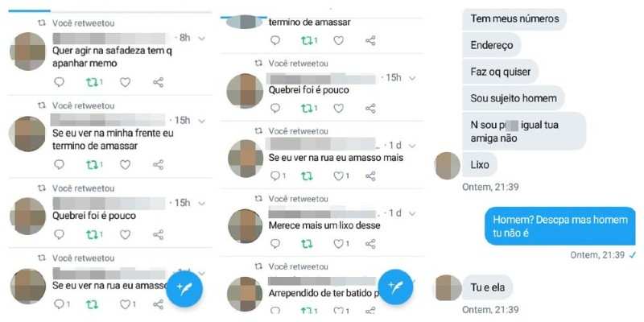Open dropdown chevron on middle 15h tweet

(412, 78)
